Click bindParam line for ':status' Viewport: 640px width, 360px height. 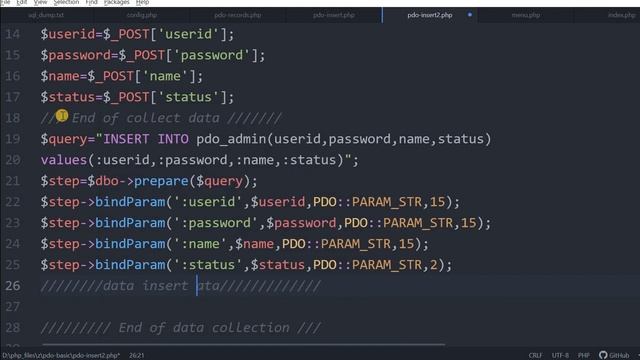[247, 265]
